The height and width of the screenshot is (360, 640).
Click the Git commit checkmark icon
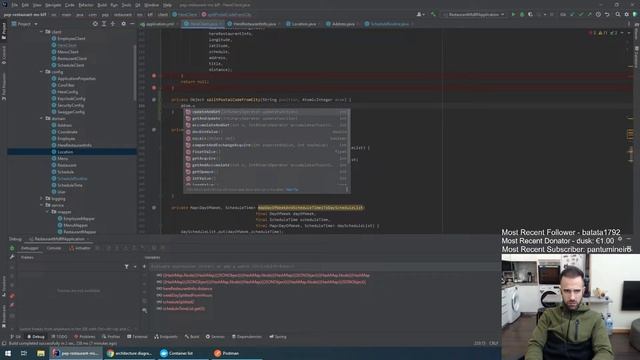pyautogui.click(x=580, y=14)
